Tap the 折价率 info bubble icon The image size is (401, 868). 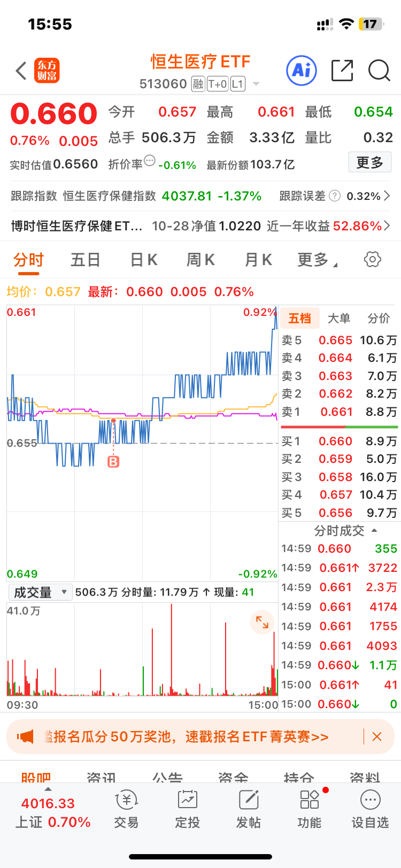[x=150, y=160]
